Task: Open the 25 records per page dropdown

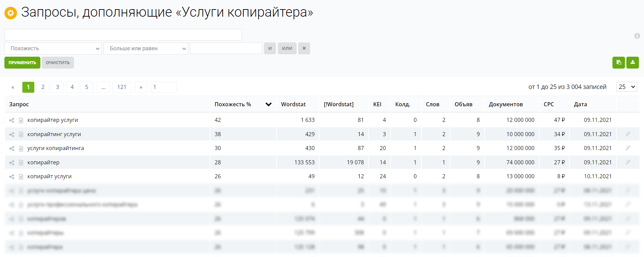Action: 627,87
